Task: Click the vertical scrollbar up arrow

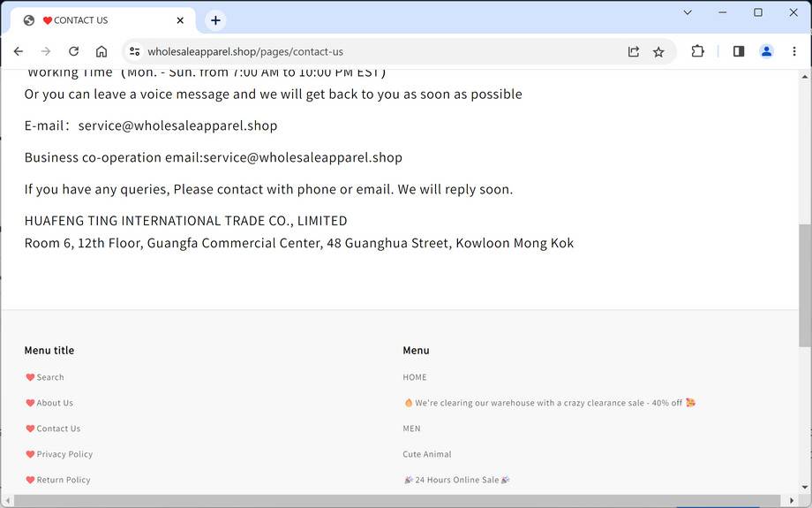Action: [805, 76]
